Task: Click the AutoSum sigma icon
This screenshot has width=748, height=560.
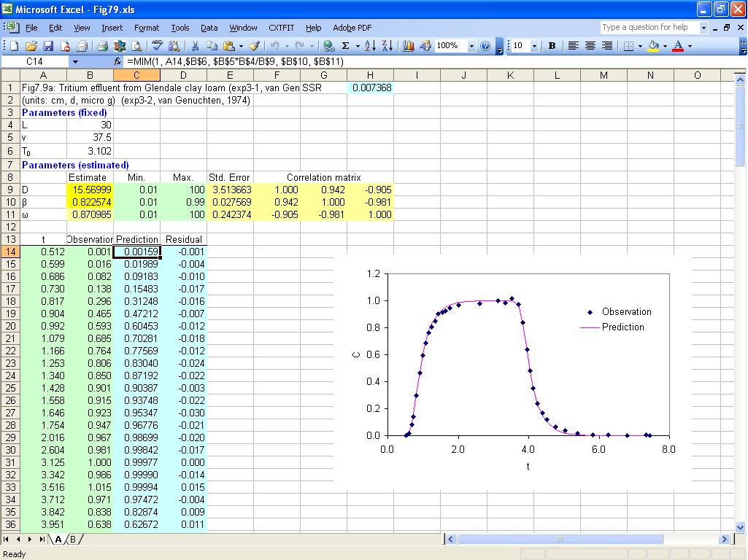Action: coord(346,46)
